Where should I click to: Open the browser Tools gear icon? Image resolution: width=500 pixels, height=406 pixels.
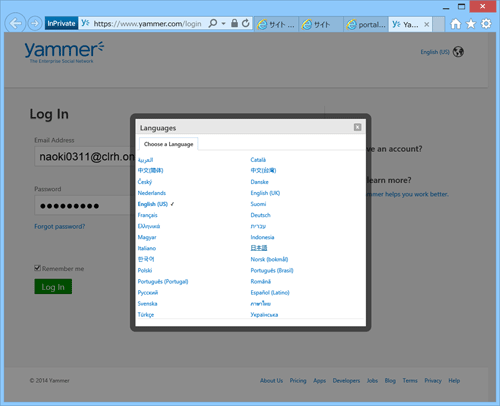click(x=486, y=24)
